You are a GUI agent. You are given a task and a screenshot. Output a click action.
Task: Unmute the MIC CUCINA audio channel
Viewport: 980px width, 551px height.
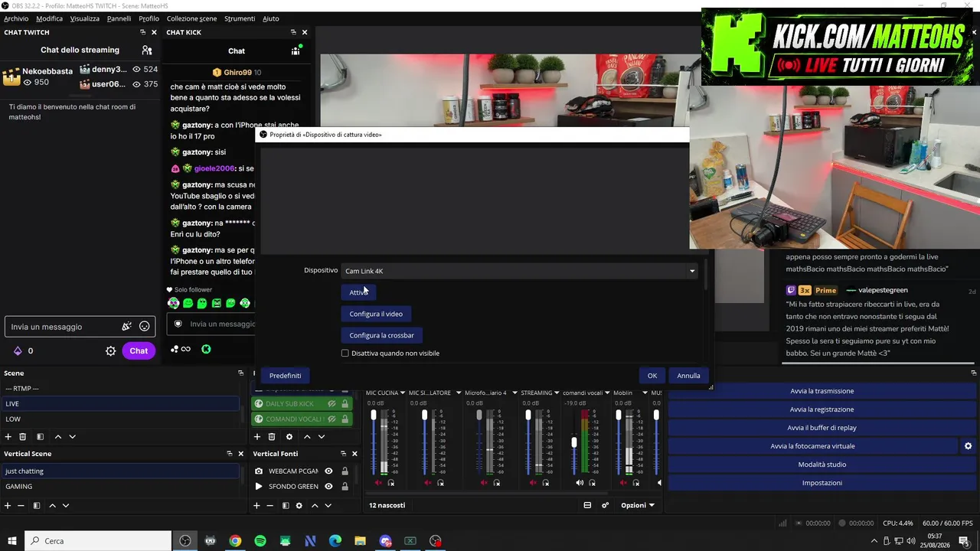(378, 483)
